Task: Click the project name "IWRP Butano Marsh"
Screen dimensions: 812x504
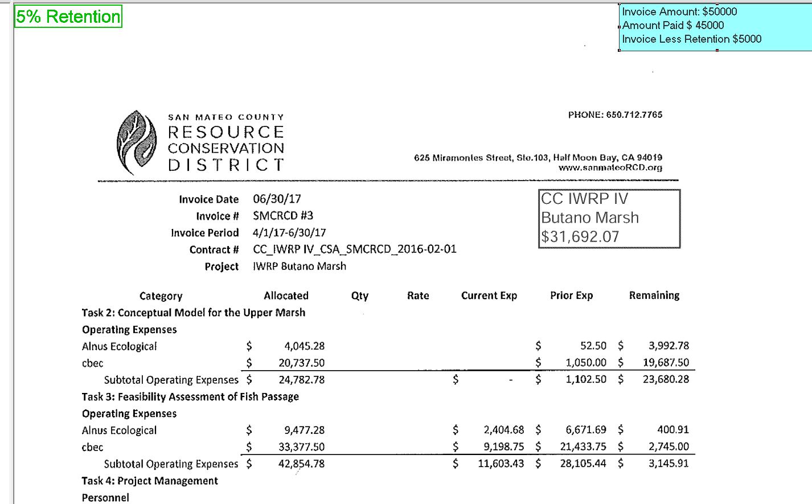Action: (300, 267)
